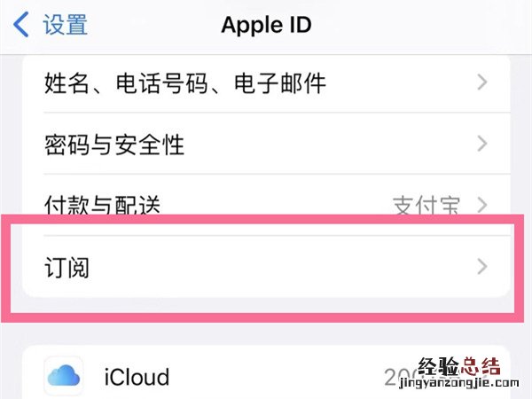Screen dimensions: 532x399
Task: Open the 付款与配送 row
Action: click(102, 206)
